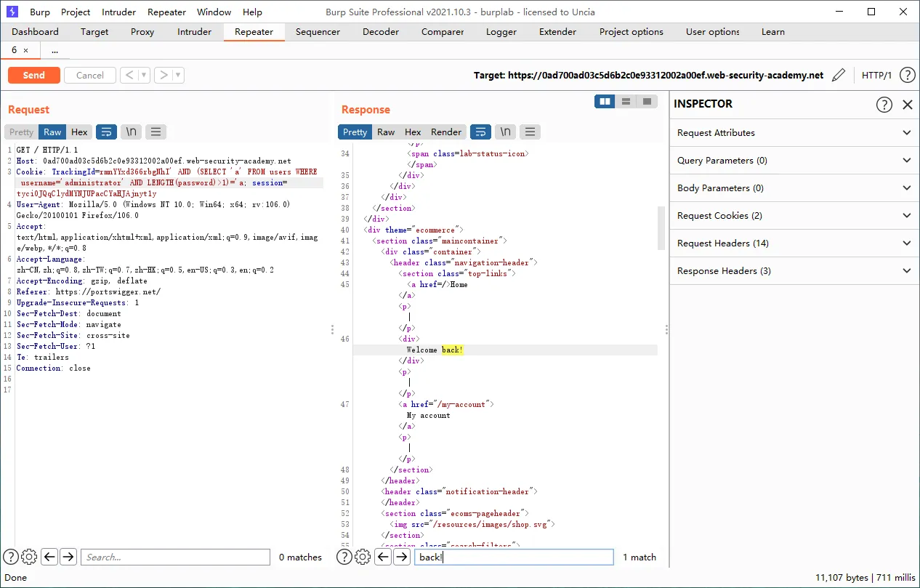Switch to the Proxy tab
Screen dimensions: 920x588
click(x=142, y=31)
